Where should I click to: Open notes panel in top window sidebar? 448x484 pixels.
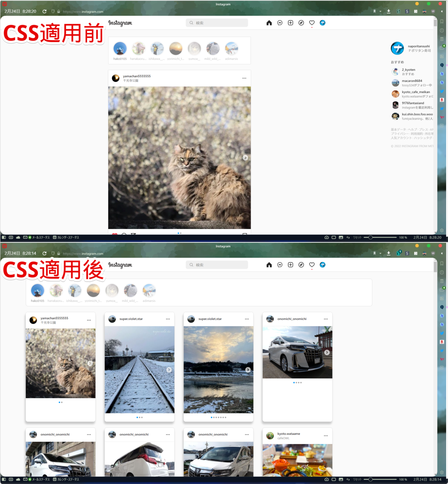tap(442, 39)
